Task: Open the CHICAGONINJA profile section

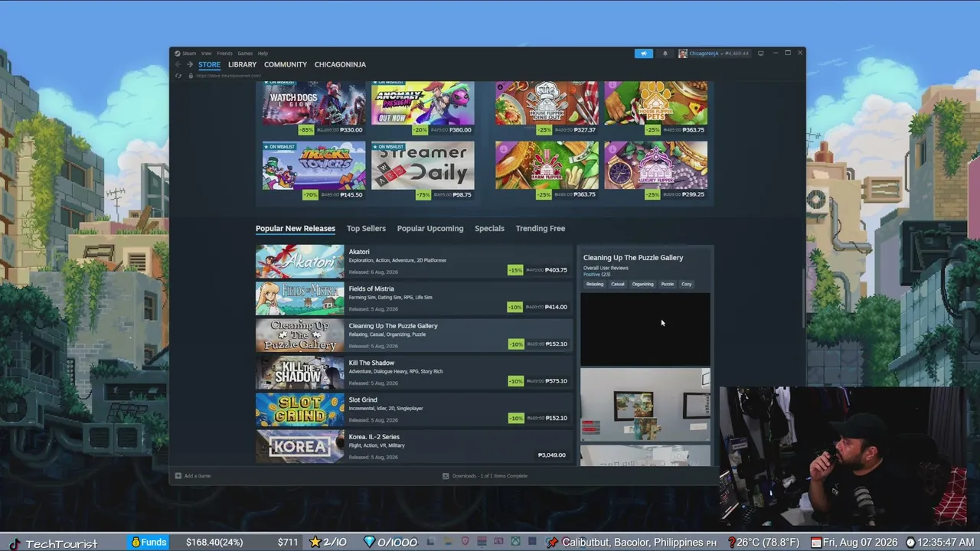Action: coord(340,64)
